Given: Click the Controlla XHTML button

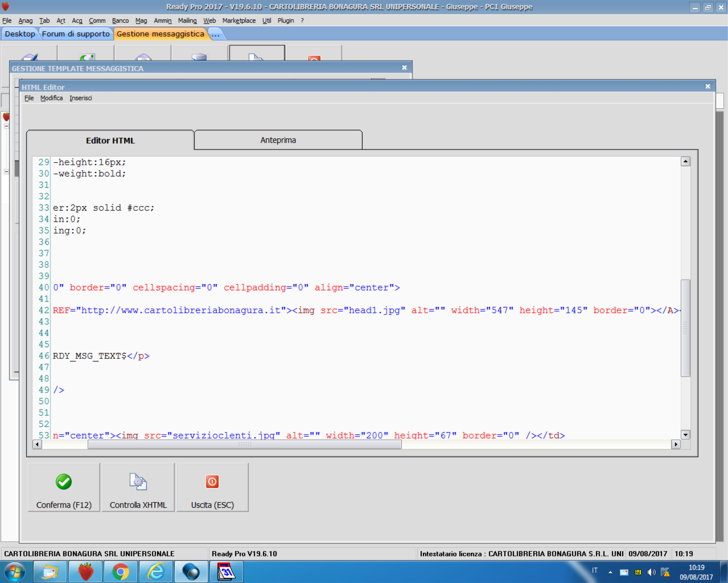Looking at the screenshot, I should click(138, 487).
